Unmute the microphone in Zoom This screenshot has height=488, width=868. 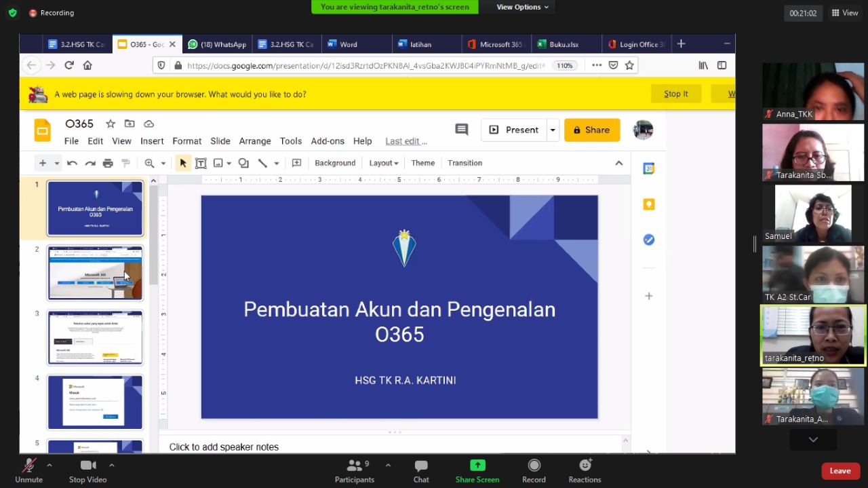pos(28,471)
